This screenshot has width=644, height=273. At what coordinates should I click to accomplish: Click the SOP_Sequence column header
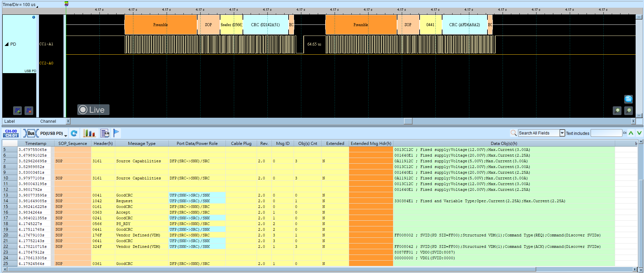73,144
